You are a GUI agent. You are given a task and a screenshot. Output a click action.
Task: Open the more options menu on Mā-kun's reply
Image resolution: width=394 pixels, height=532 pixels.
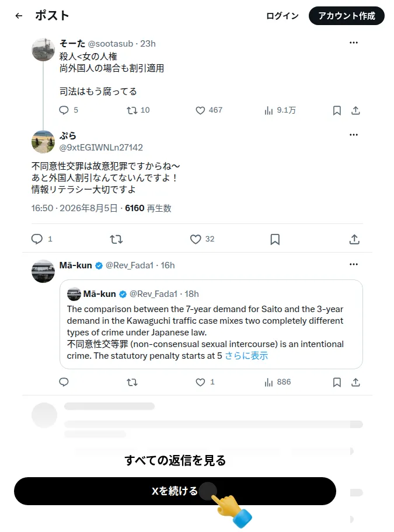click(354, 264)
